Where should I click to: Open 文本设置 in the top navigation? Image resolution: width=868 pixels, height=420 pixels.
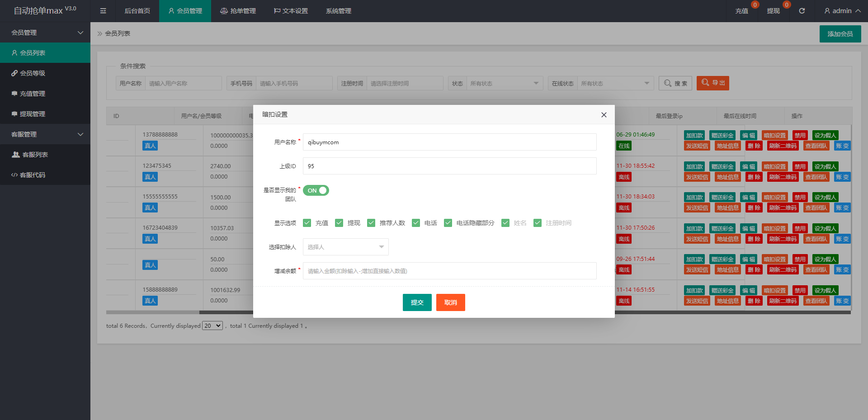(291, 11)
